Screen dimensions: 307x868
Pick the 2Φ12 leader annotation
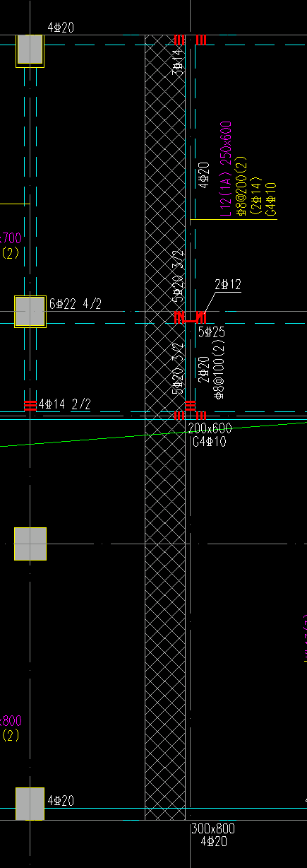click(228, 285)
